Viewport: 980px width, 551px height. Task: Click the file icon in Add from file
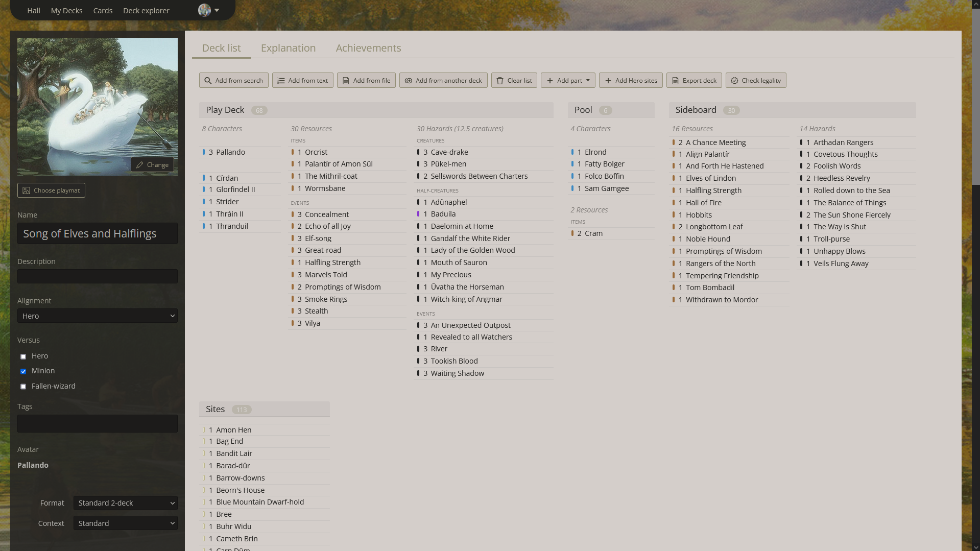346,81
